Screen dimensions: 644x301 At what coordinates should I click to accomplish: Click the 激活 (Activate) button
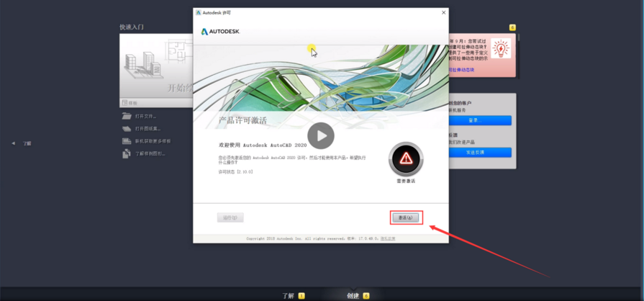[406, 217]
